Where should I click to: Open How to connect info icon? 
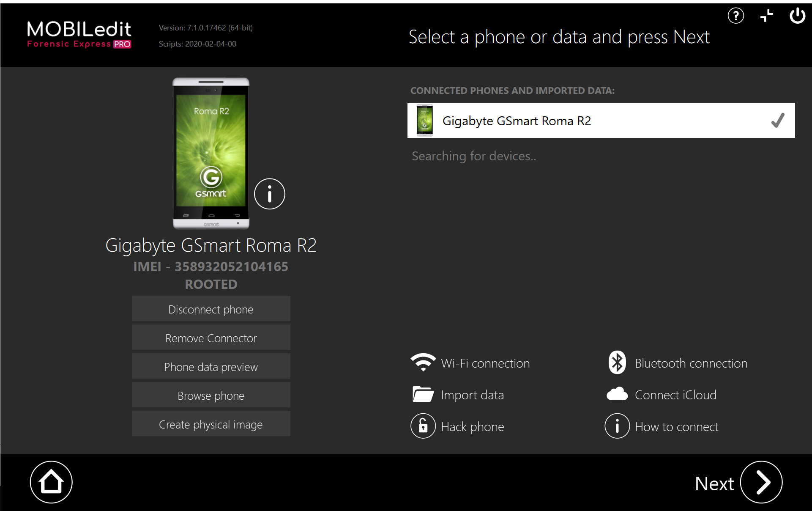617,426
